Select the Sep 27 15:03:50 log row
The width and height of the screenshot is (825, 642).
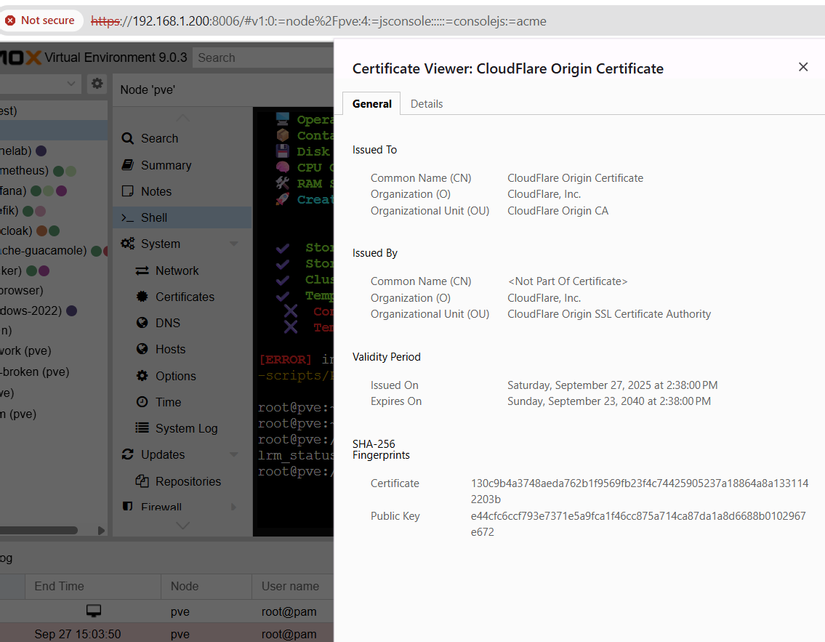coord(167,634)
